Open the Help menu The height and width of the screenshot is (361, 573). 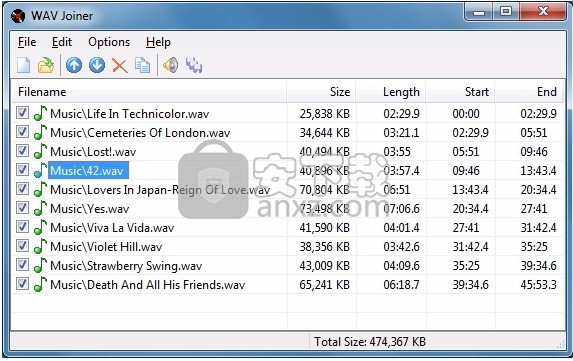(x=158, y=42)
